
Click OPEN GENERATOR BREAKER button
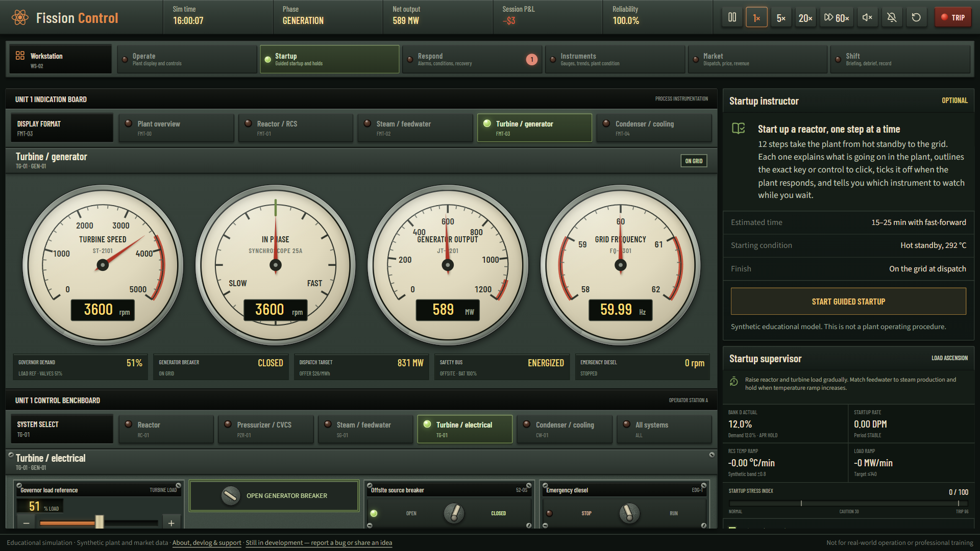[x=274, y=495]
